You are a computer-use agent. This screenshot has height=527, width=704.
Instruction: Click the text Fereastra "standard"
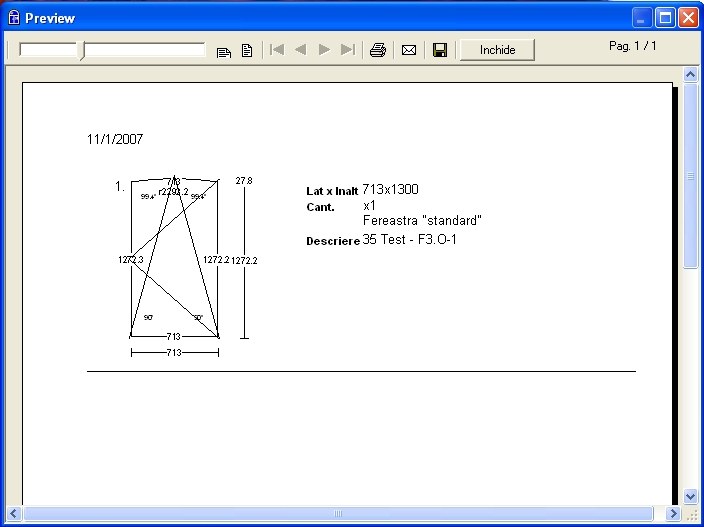pyautogui.click(x=422, y=220)
